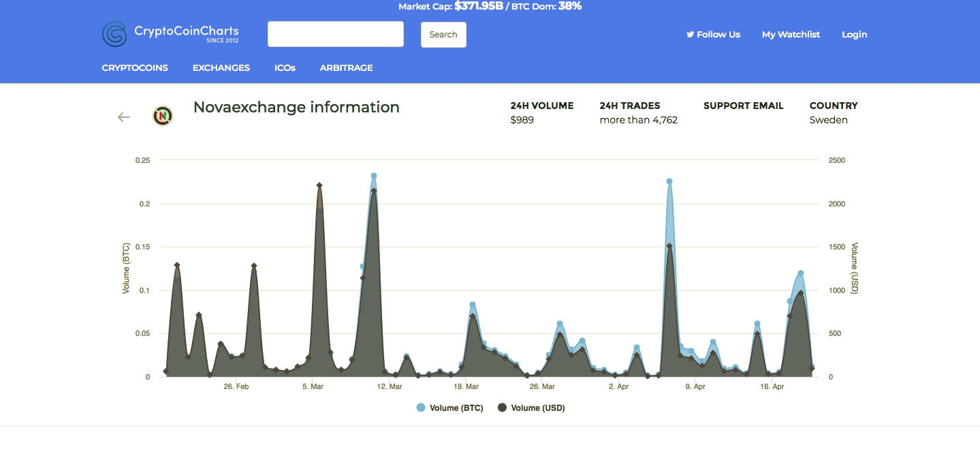Open My Watchlist link
Image resolution: width=980 pixels, height=449 pixels.
(x=791, y=34)
